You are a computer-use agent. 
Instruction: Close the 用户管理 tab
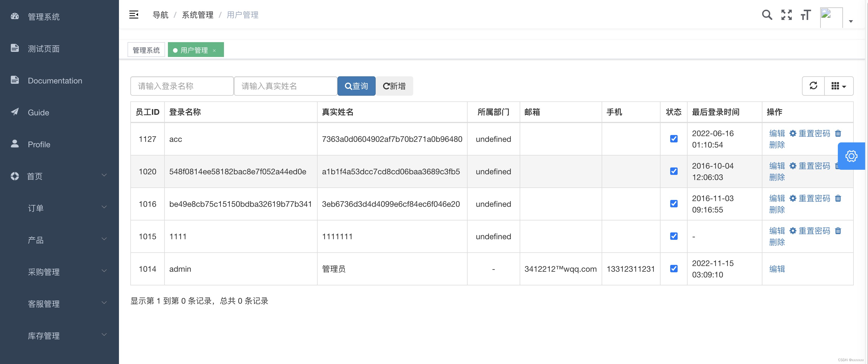(215, 50)
